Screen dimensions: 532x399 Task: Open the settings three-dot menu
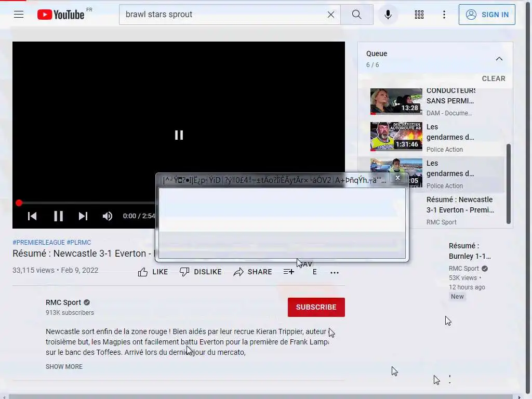(444, 14)
